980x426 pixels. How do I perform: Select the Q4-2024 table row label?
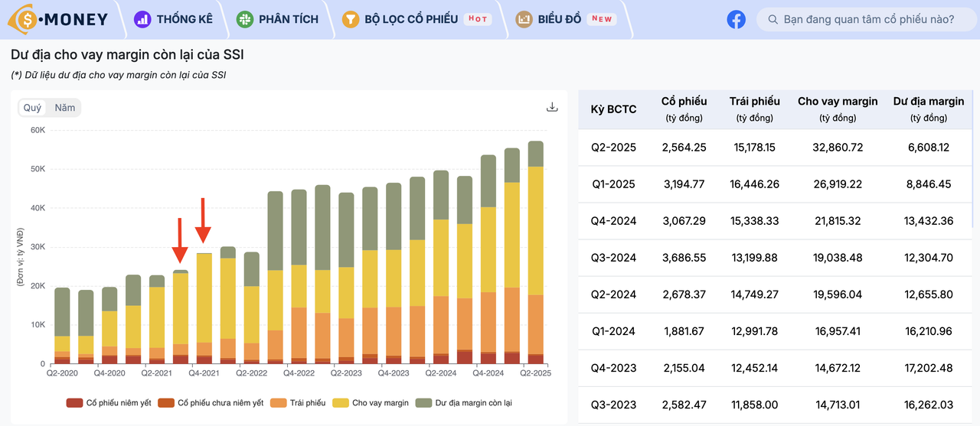click(x=613, y=221)
